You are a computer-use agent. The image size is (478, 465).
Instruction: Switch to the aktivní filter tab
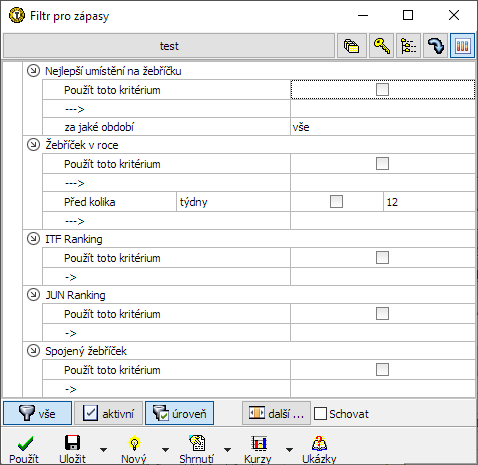pos(108,413)
